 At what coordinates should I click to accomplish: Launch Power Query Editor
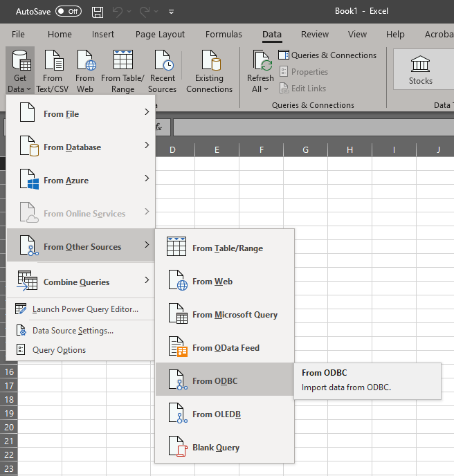click(x=84, y=309)
